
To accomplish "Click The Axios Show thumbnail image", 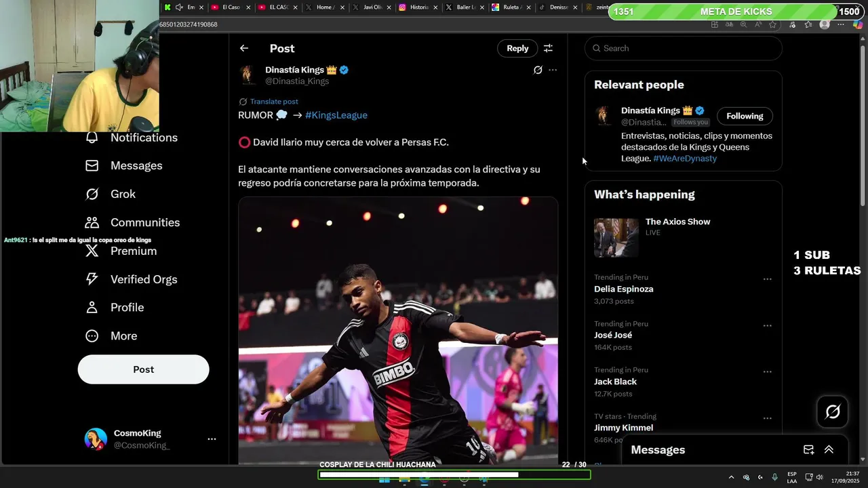I will click(616, 238).
